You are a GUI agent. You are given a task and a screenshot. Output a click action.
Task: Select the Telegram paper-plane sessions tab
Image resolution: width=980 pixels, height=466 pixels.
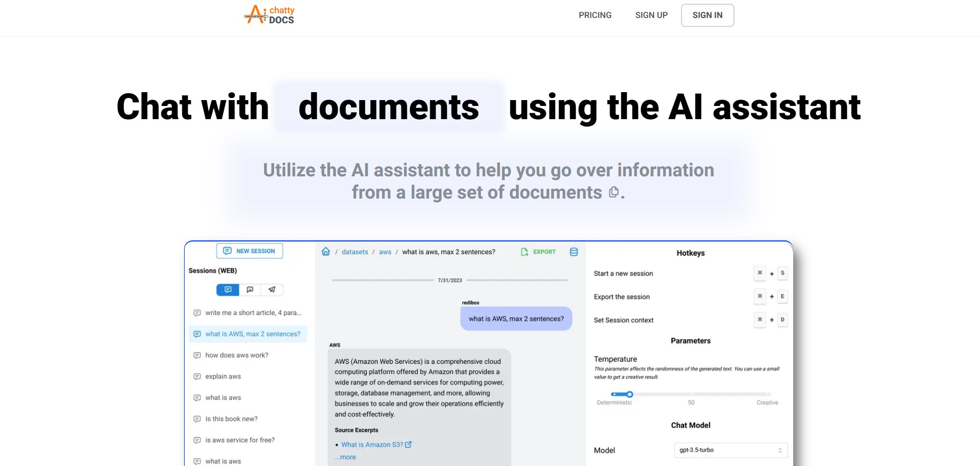(x=272, y=290)
